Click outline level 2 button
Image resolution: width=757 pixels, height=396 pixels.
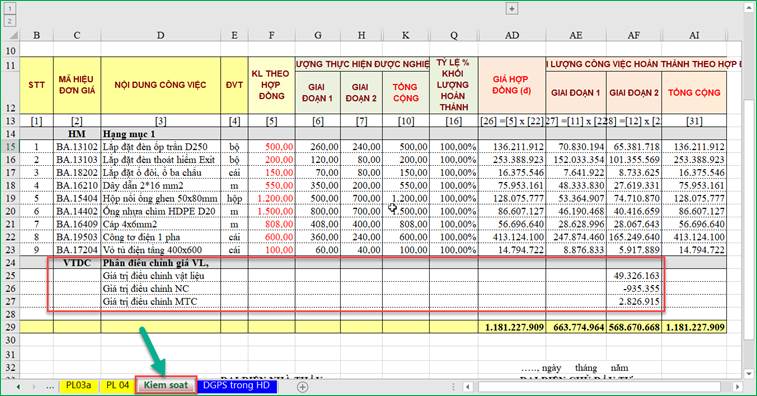coord(10,21)
